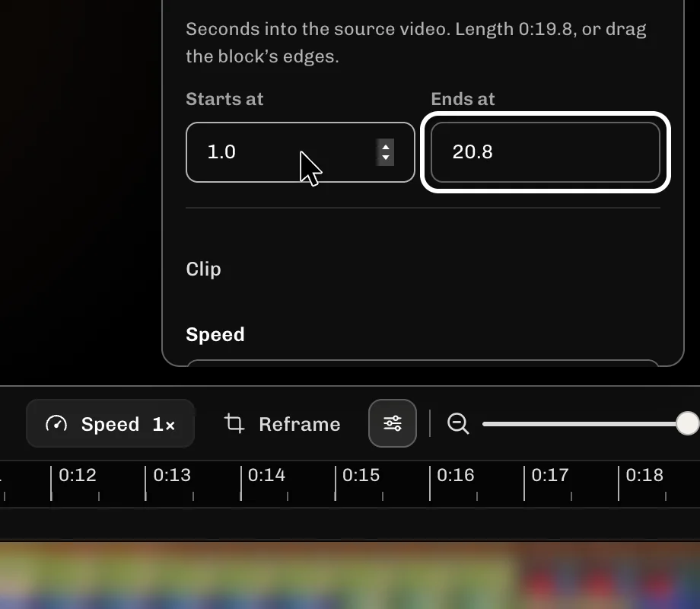Click the Clip section label
This screenshot has height=609, width=700.
click(x=203, y=269)
